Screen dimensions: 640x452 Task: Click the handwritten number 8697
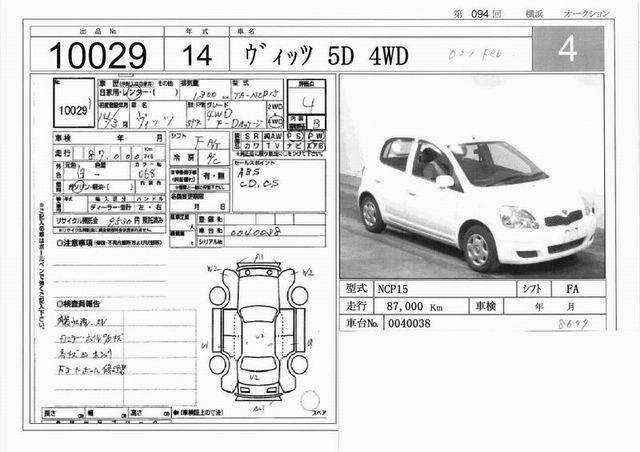coord(573,324)
